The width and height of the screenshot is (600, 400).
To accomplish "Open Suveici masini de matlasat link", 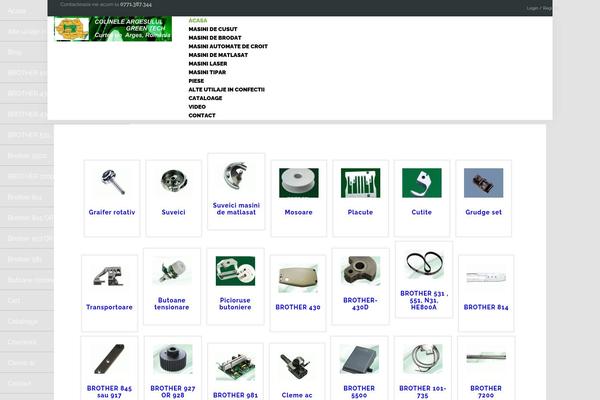I will click(236, 209).
